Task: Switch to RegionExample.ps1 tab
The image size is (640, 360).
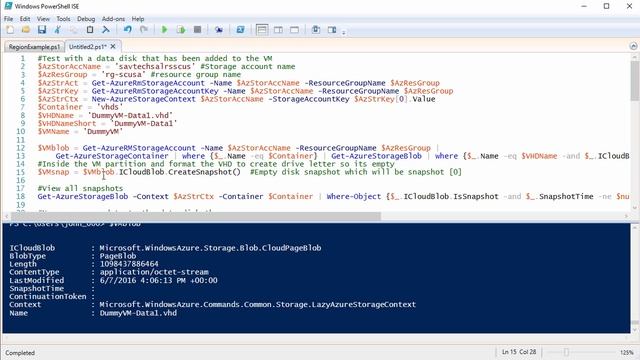Action: pos(35,47)
